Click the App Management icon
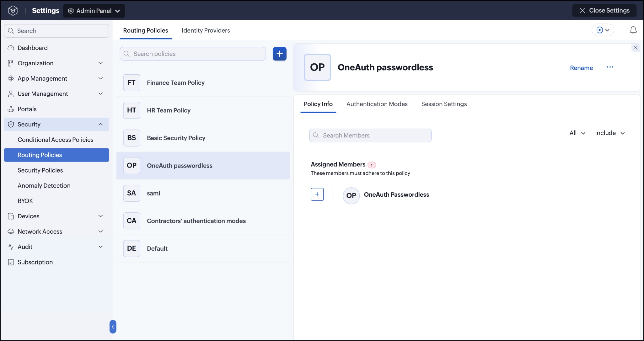The height and width of the screenshot is (341, 644). pos(11,78)
